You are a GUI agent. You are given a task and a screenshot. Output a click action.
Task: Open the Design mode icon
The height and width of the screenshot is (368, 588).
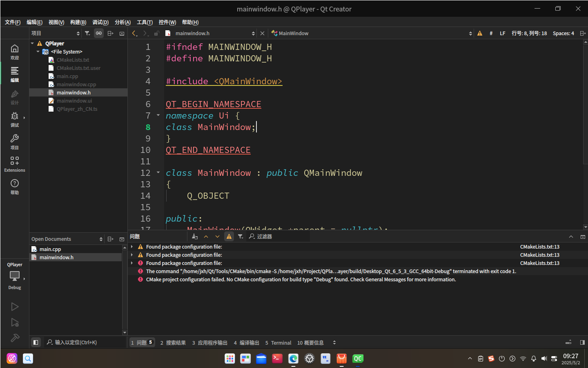(15, 96)
